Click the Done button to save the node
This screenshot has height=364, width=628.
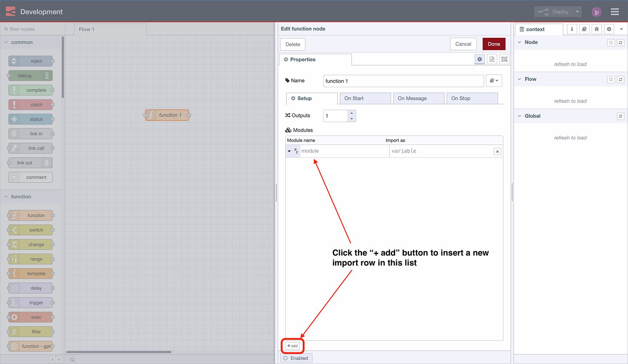pyautogui.click(x=494, y=44)
